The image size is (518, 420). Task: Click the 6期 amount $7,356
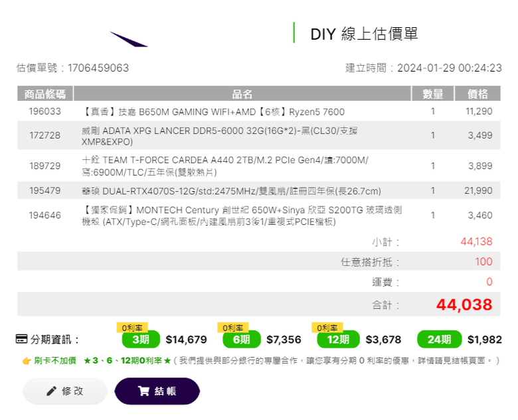[284, 340]
